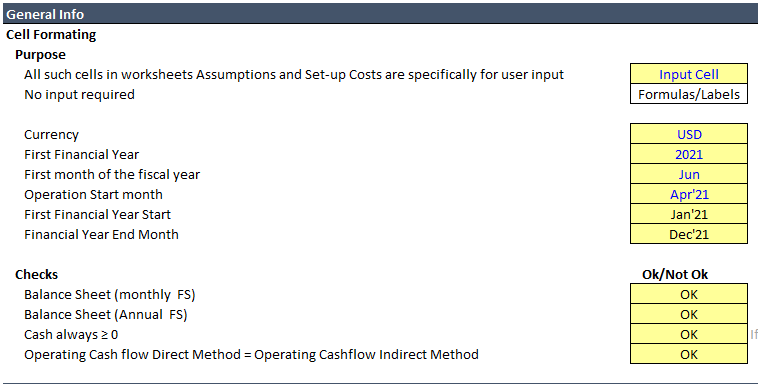The height and width of the screenshot is (384, 758).
Task: Select the white Formulas/Labels legend cell
Action: 689,94
